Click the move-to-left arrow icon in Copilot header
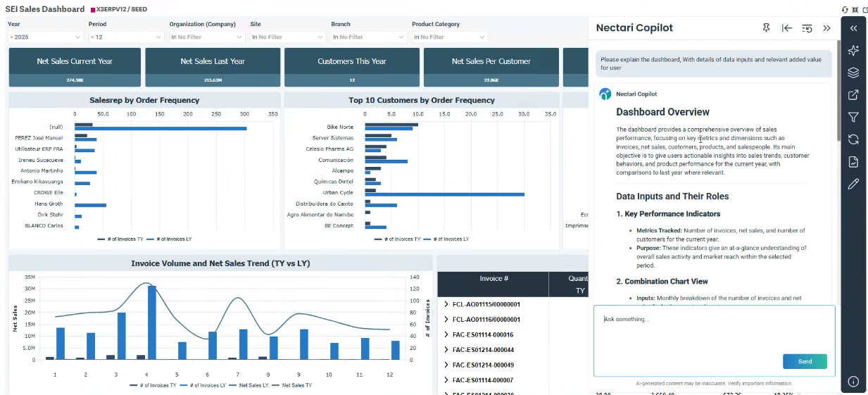 tap(787, 28)
